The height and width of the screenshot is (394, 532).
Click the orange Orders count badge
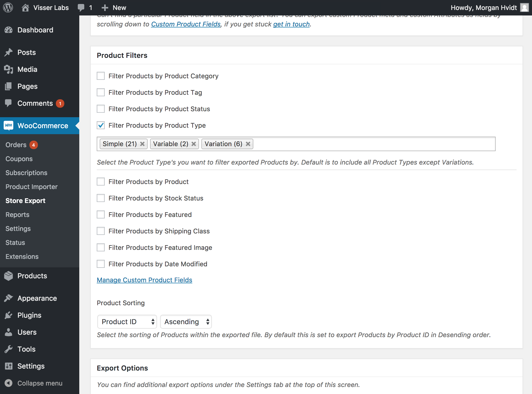(x=34, y=145)
